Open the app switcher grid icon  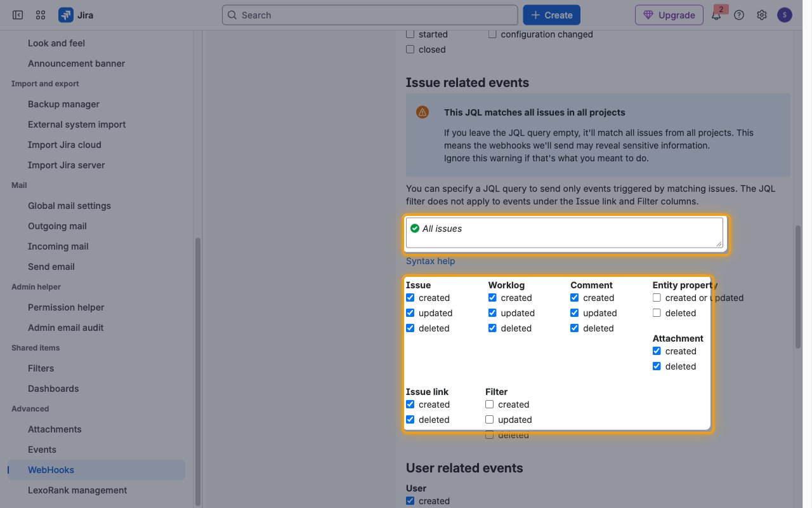coord(41,15)
